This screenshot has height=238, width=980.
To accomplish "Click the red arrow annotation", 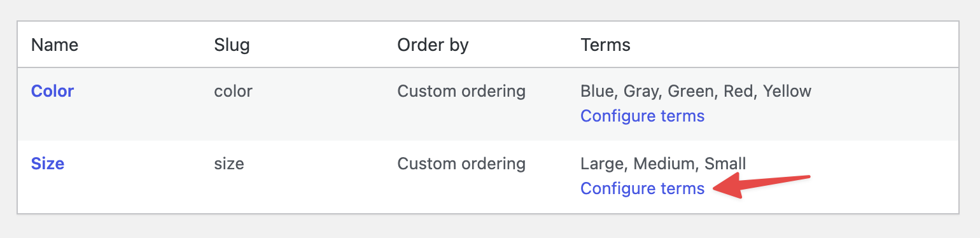I will (x=761, y=185).
